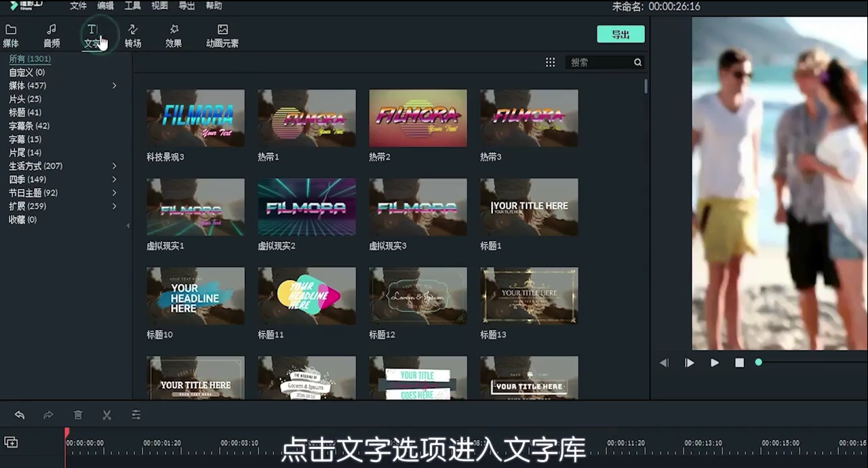Select the scissors split tool icon
868x468 pixels.
106,414
